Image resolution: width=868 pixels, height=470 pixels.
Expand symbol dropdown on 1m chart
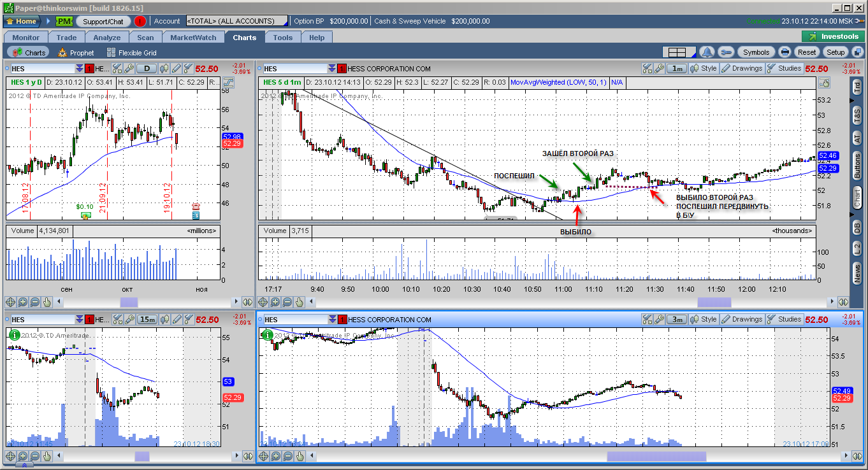point(332,69)
